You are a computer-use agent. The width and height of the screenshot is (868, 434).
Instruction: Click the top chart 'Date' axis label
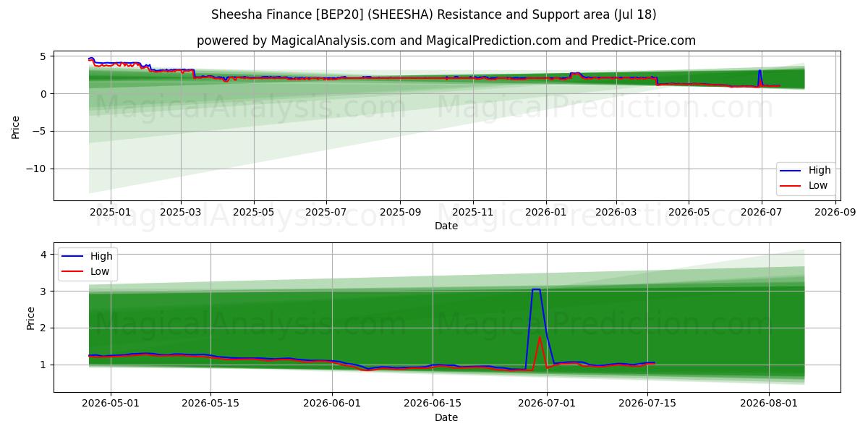446,226
